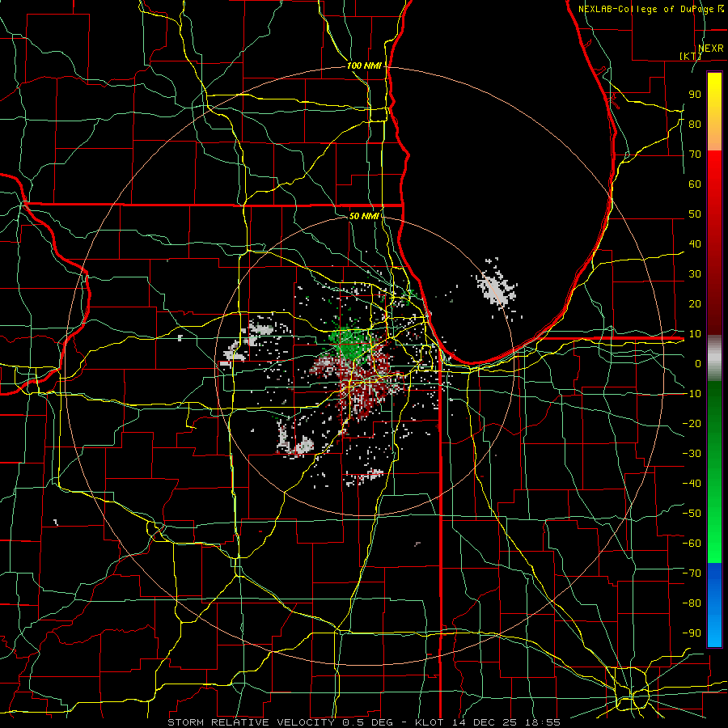Click the 50 value on velocity scale
Screen dimensions: 728x728
click(695, 214)
